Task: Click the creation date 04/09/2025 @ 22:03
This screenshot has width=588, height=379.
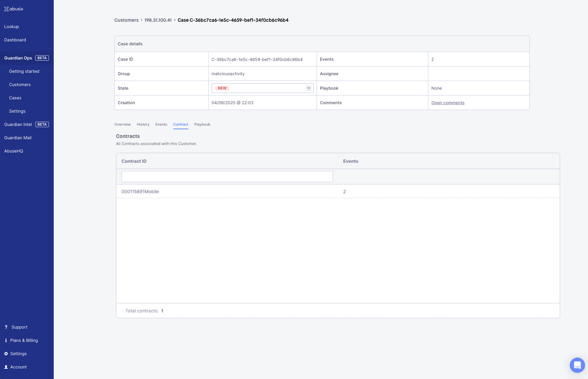Action: tap(232, 103)
